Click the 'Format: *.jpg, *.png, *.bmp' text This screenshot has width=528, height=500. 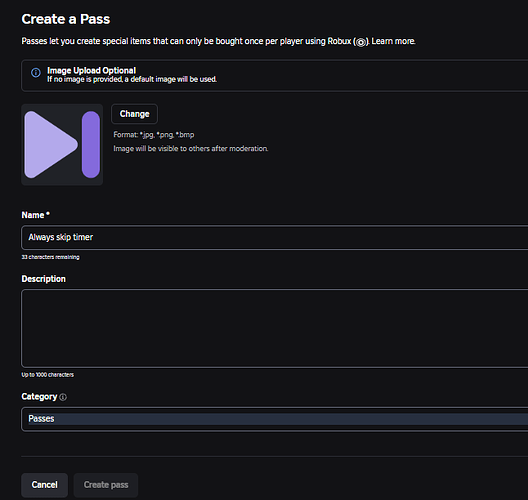[x=154, y=135]
